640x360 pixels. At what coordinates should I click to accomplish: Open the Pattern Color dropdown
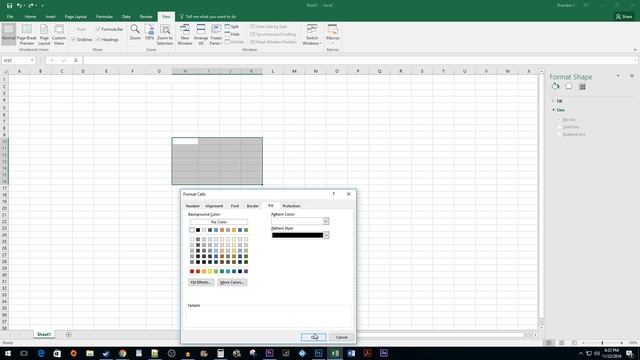326,221
